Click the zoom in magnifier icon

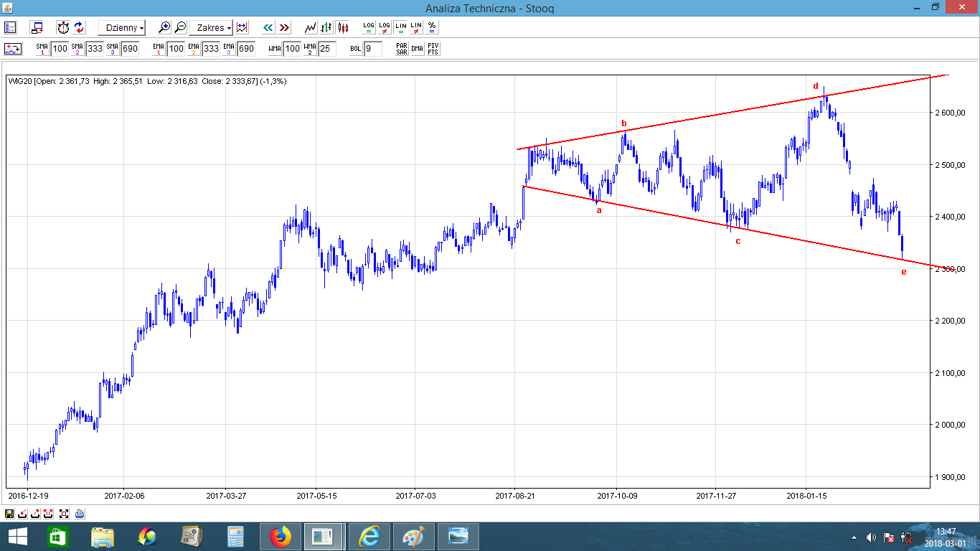[x=164, y=27]
